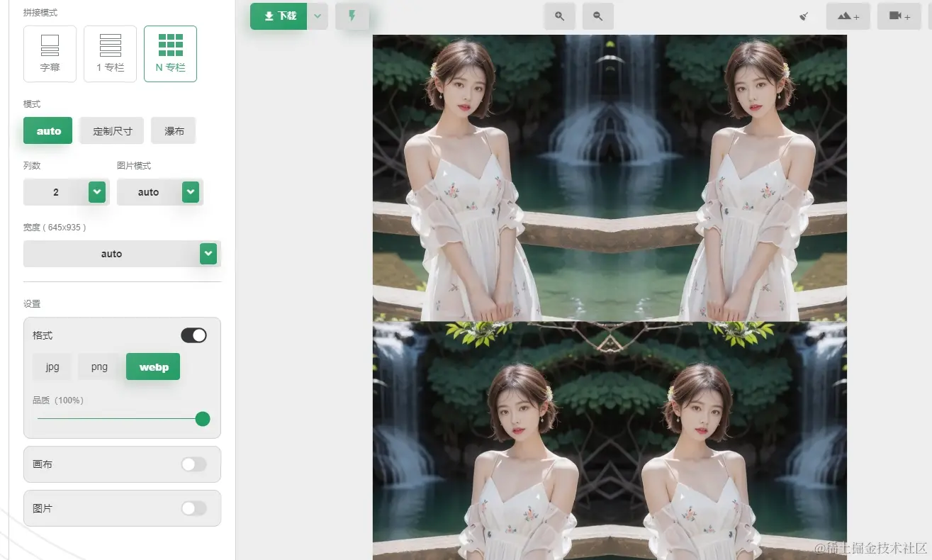Open the 列数 dropdown showing 2
932x560 pixels.
(x=66, y=192)
